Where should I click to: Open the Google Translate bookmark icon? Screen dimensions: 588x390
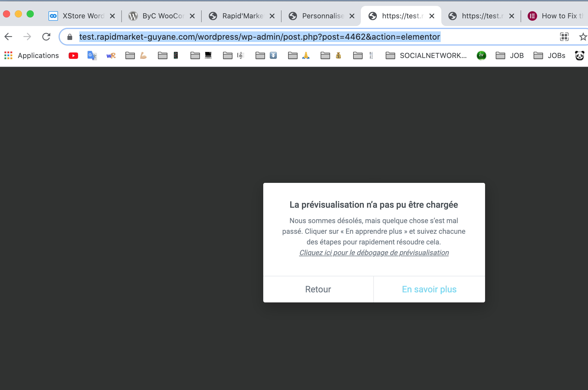click(x=92, y=56)
